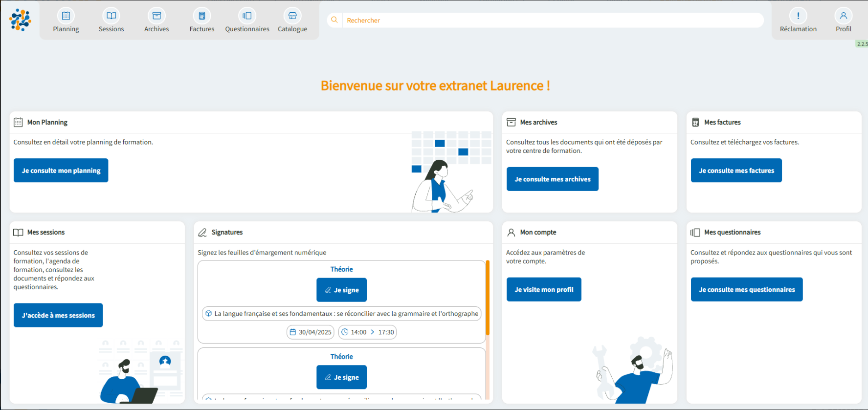Click the Réclamation exclamation icon
Image resolution: width=868 pixels, height=410 pixels.
pyautogui.click(x=798, y=16)
